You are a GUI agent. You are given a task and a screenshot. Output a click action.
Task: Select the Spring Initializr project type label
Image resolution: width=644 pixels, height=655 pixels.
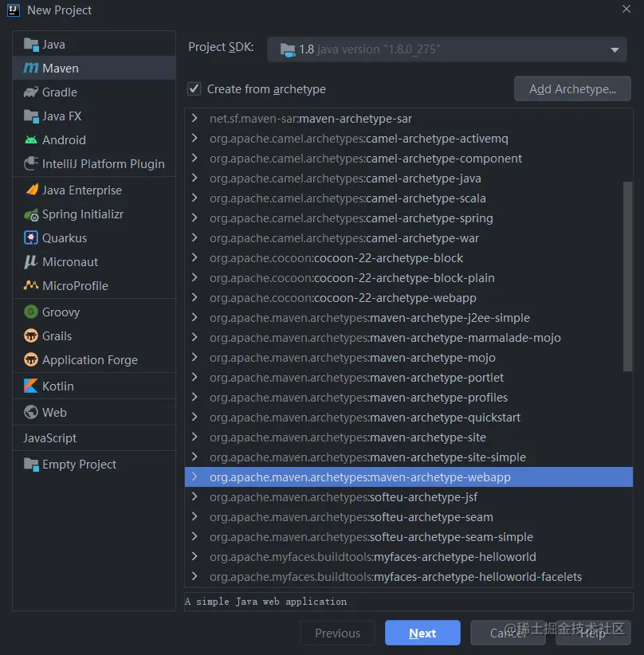point(83,214)
